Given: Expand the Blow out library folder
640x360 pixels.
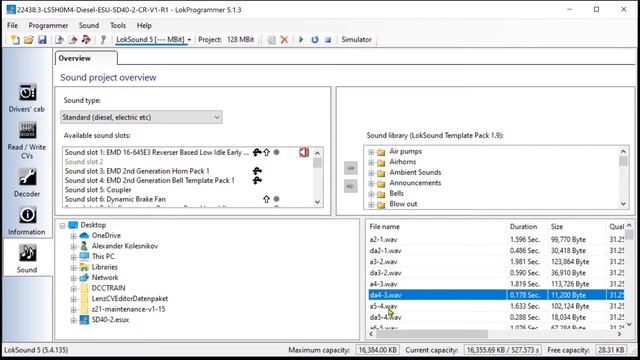Looking at the screenshot, I should pos(371,204).
